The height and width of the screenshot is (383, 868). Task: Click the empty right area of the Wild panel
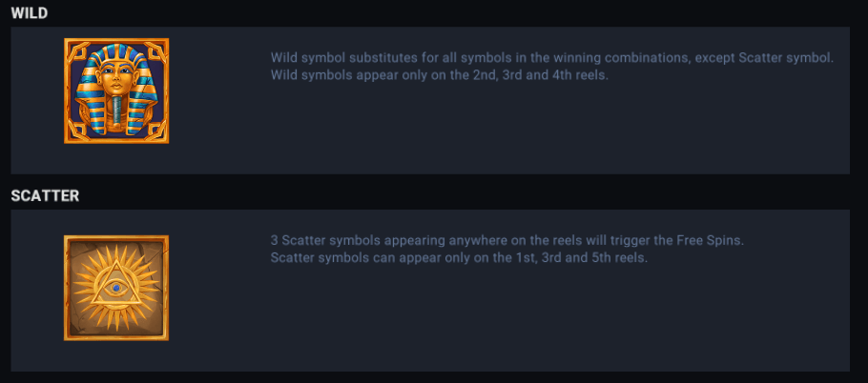[x=744, y=133]
